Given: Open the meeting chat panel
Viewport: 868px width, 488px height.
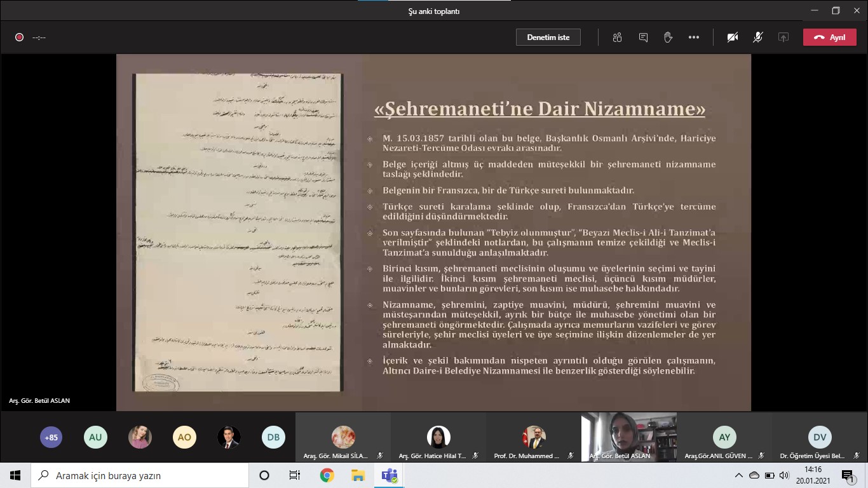Looking at the screenshot, I should pyautogui.click(x=643, y=37).
